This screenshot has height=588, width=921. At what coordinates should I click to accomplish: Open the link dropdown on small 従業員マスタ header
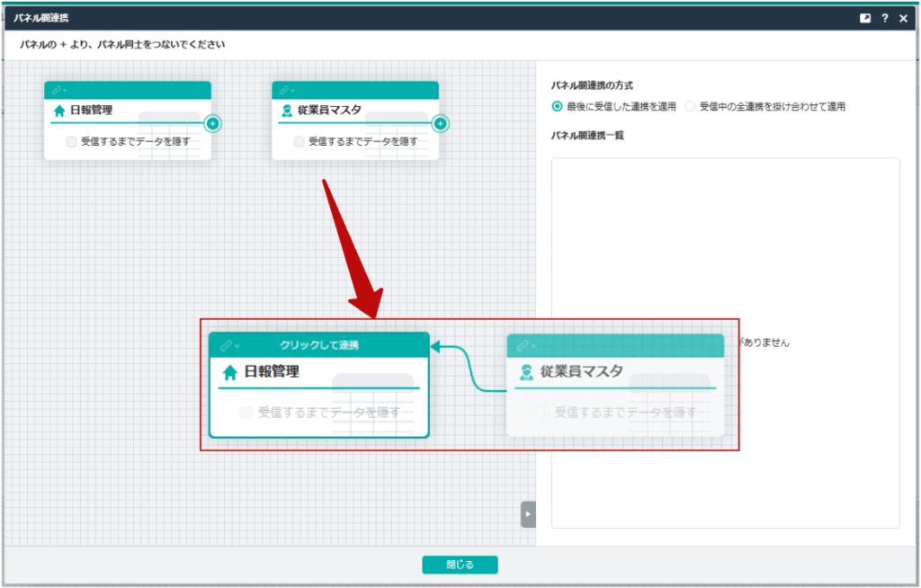point(287,90)
